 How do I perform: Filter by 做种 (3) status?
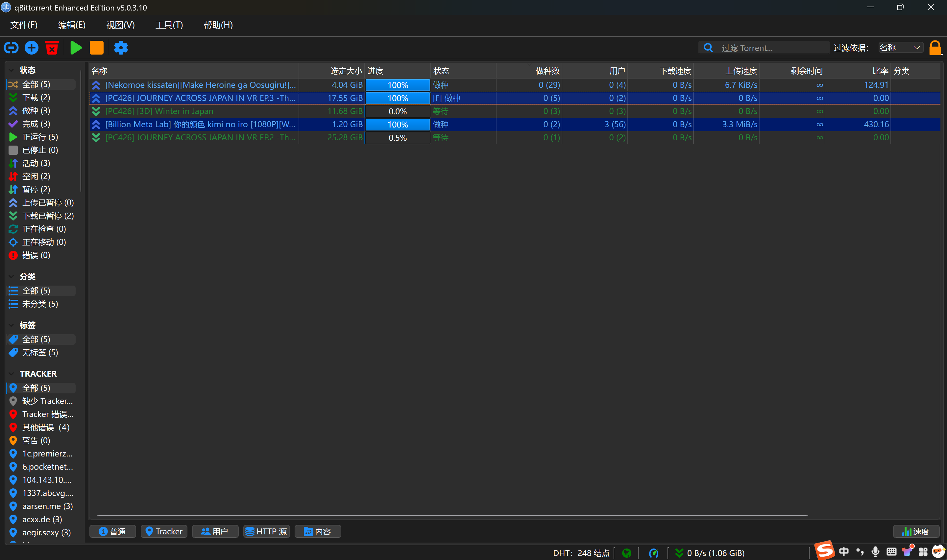click(x=41, y=111)
